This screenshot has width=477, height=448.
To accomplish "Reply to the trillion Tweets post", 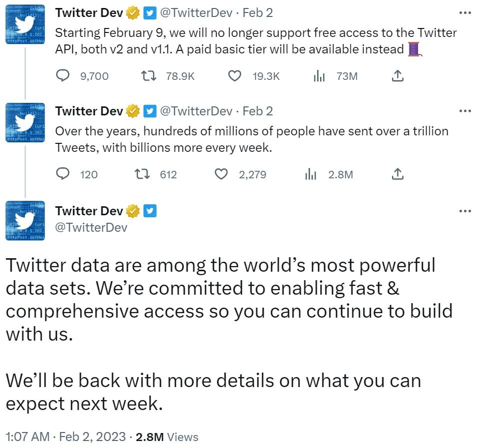I will tap(63, 174).
